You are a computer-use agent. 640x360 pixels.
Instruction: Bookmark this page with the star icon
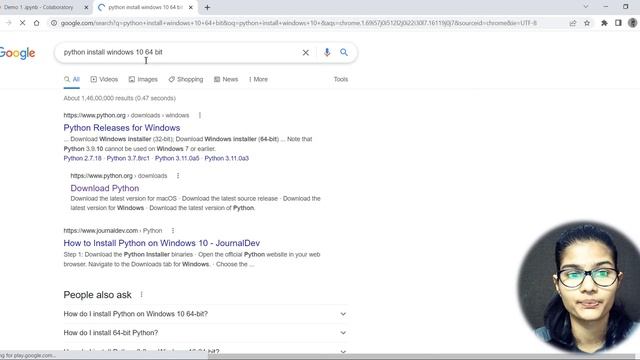pos(587,23)
